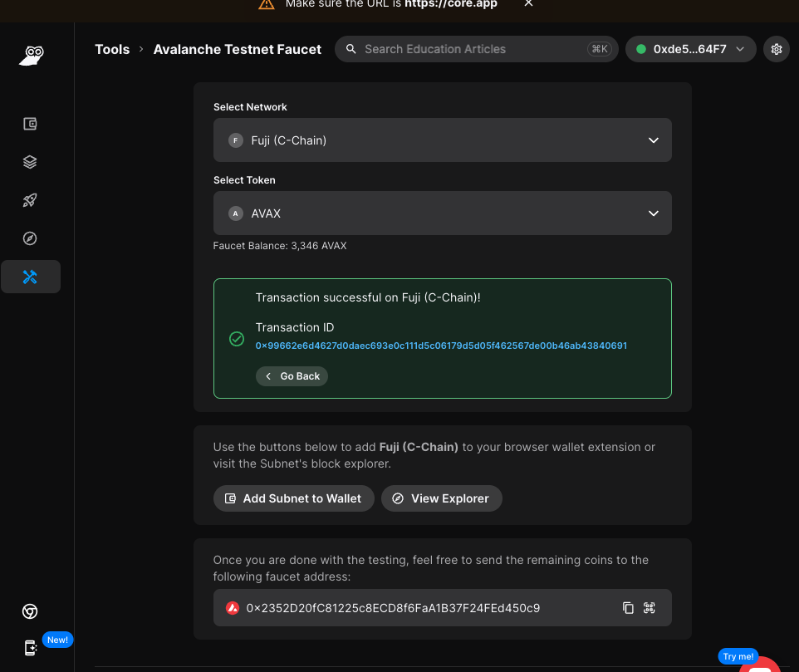Click the "Transaction successful on Fuji (C-Chain)!" text
The width and height of the screenshot is (799, 672).
[368, 297]
